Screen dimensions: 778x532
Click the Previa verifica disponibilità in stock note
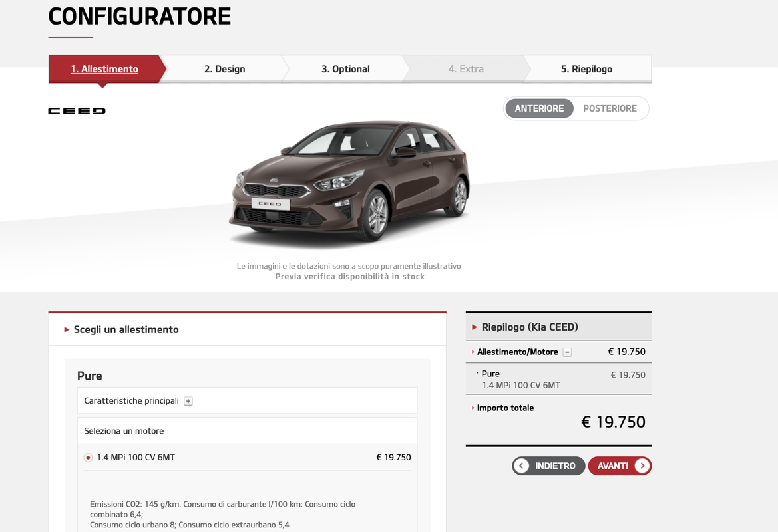tap(350, 277)
